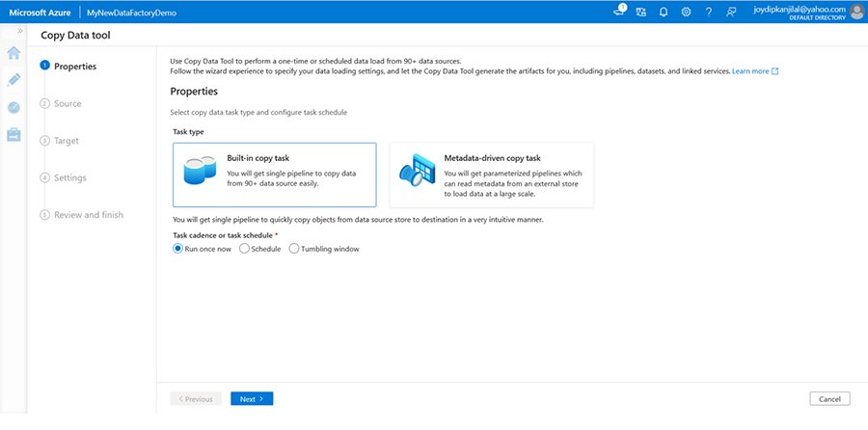The width and height of the screenshot is (868, 430).
Task: Open the Monitor gauge icon
Action: point(14,108)
